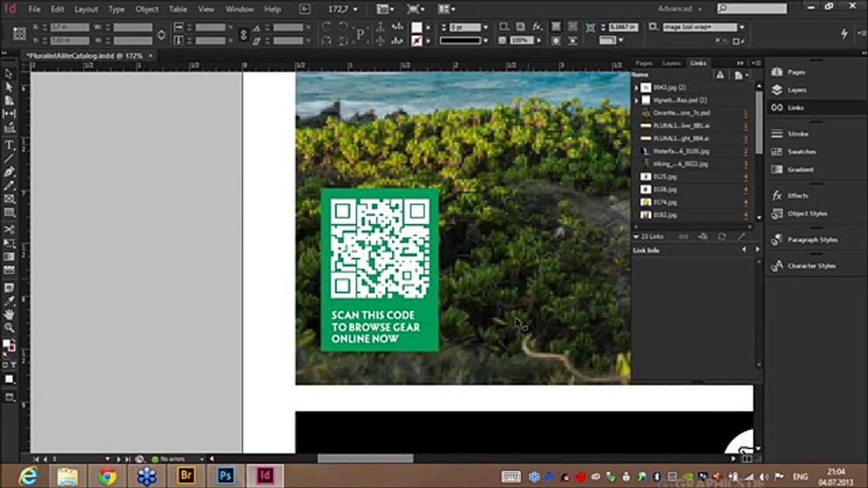Select the Rectangle Frame tool
Image resolution: width=868 pixels, height=488 pixels.
9,199
